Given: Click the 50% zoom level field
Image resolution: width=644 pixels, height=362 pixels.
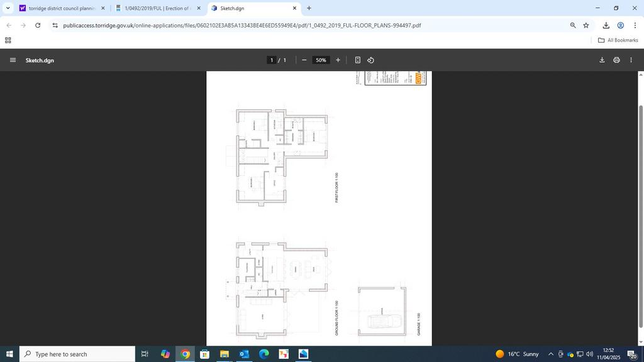Looking at the screenshot, I should [321, 60].
